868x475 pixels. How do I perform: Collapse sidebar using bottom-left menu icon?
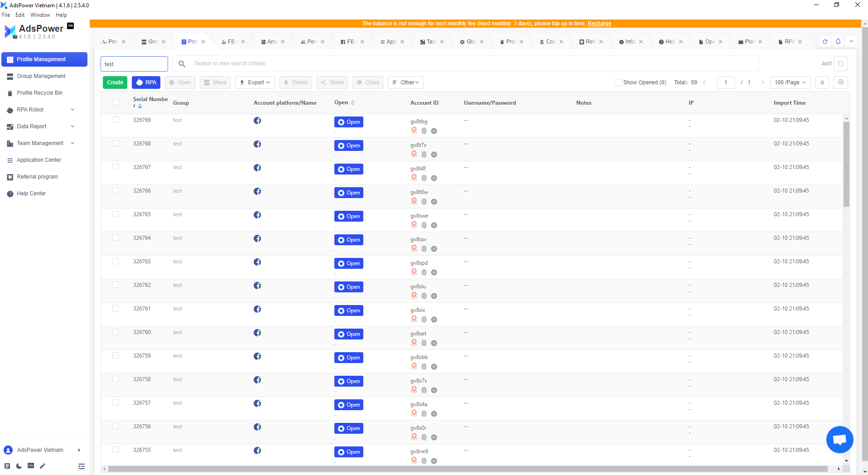(x=82, y=466)
